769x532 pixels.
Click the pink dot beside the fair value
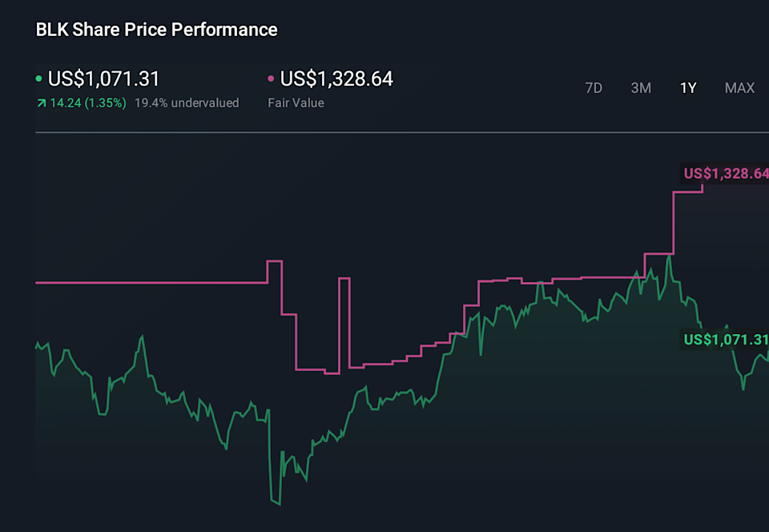point(272,79)
